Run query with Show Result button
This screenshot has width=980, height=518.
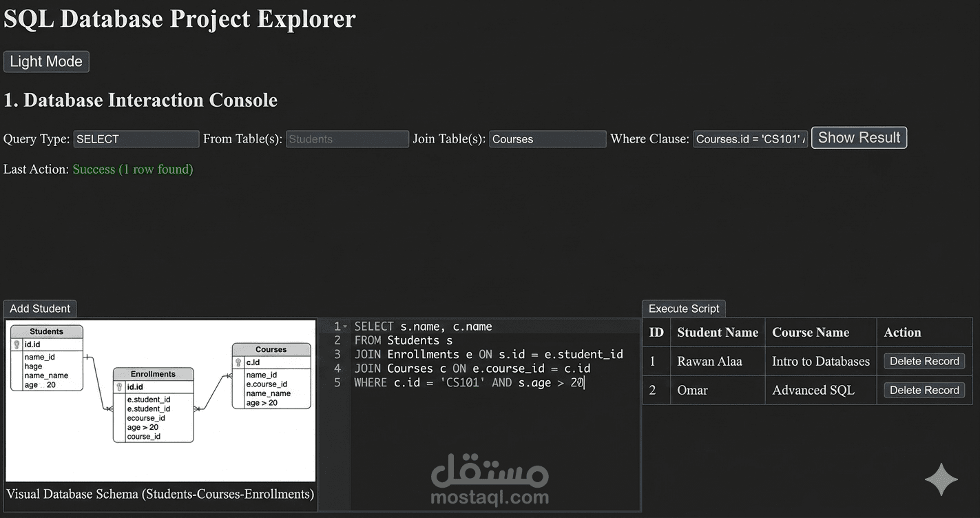pos(859,138)
